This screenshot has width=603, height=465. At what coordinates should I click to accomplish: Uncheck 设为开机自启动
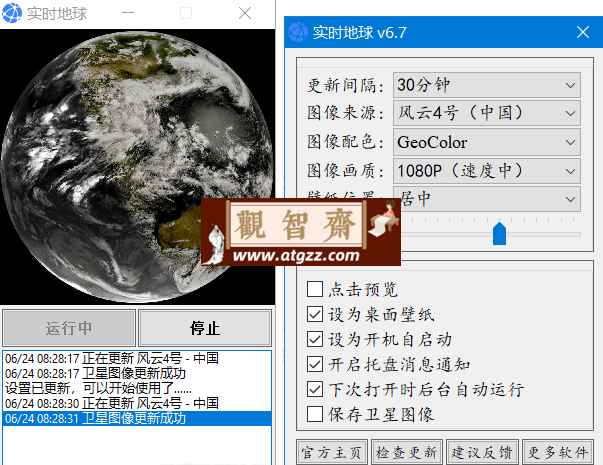[315, 339]
